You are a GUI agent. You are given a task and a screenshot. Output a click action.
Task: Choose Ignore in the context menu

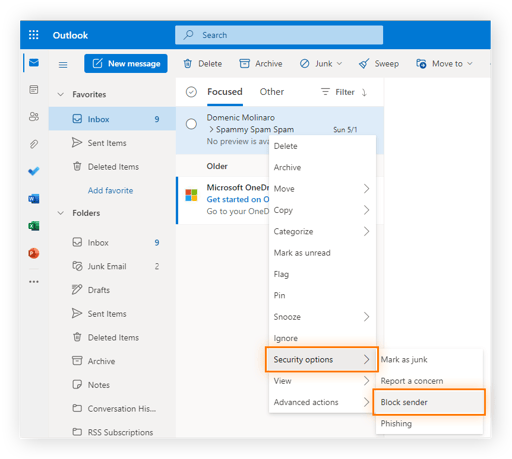click(x=322, y=338)
